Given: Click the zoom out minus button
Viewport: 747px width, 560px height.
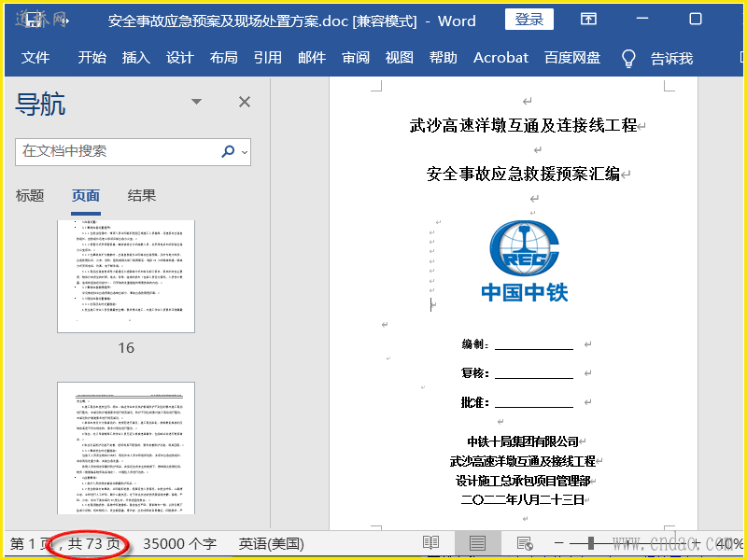Looking at the screenshot, I should (558, 543).
